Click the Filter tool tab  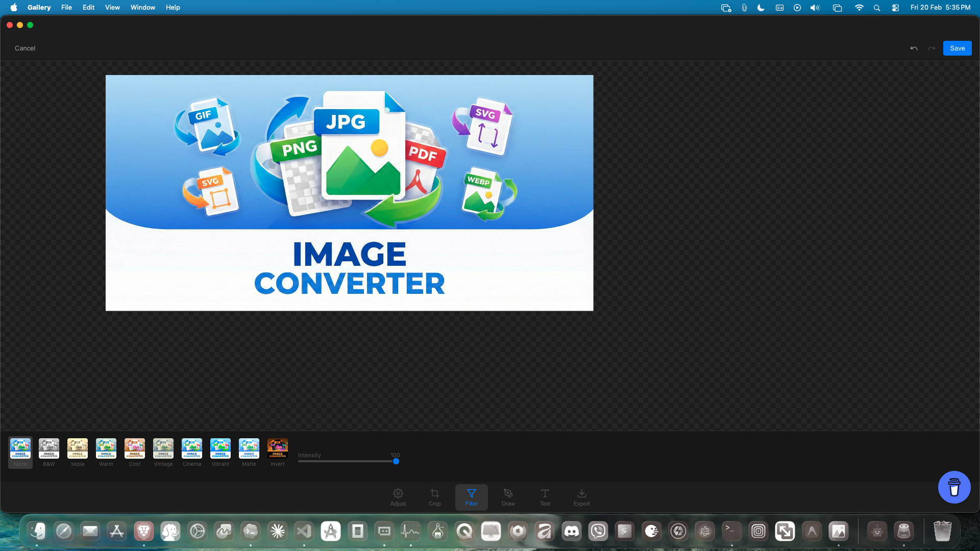[x=471, y=497]
